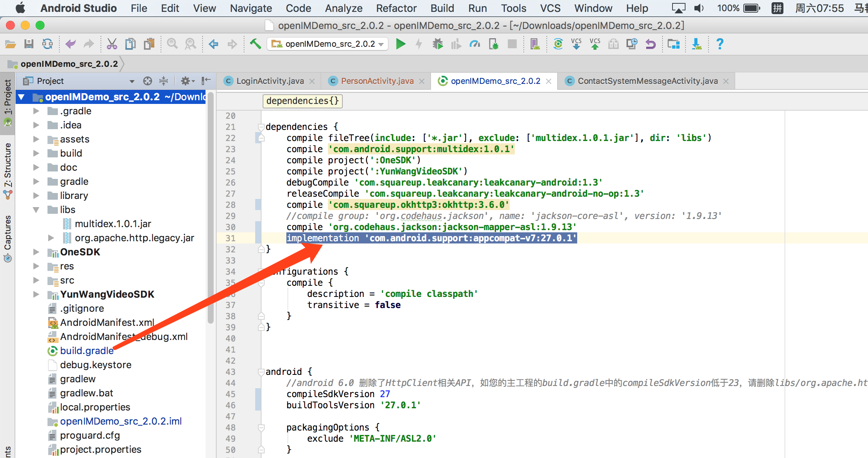Open the Build menu
The width and height of the screenshot is (868, 458).
[442, 8]
